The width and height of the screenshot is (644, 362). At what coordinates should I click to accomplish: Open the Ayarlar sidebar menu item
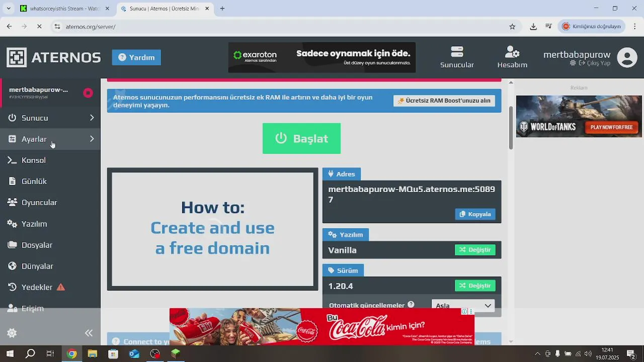[x=50, y=139]
